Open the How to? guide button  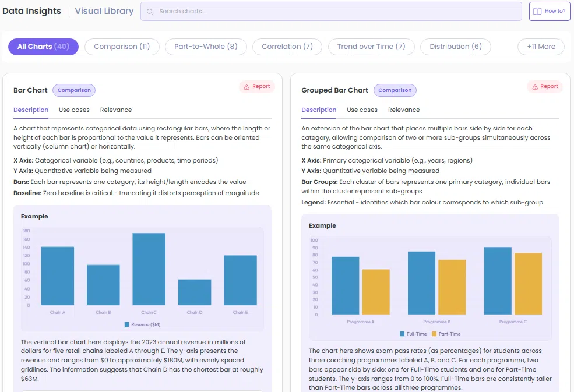click(550, 11)
